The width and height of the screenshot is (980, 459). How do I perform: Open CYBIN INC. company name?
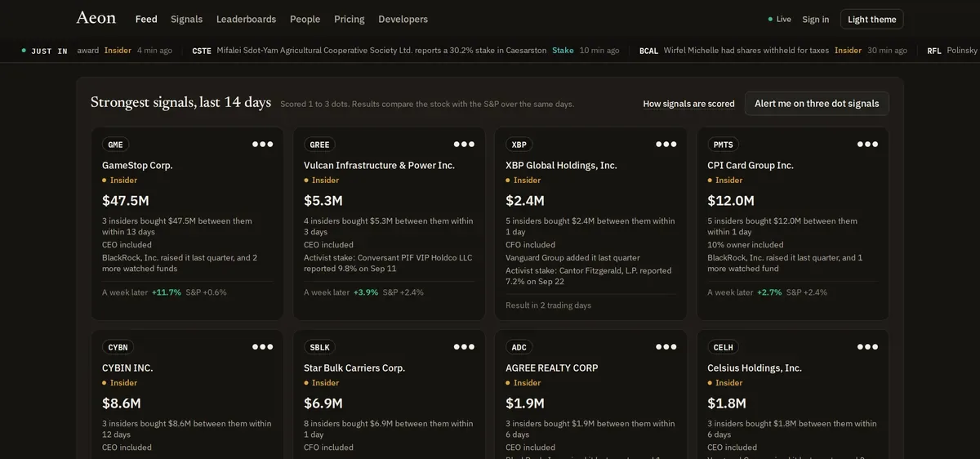[127, 368]
